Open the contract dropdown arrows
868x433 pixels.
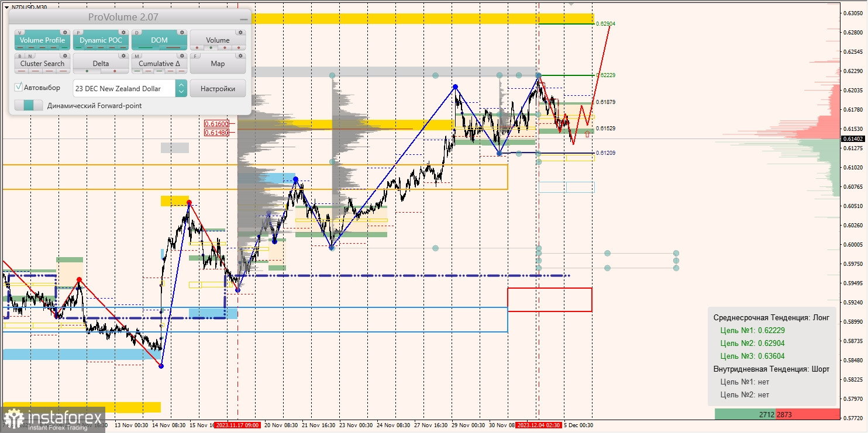181,88
